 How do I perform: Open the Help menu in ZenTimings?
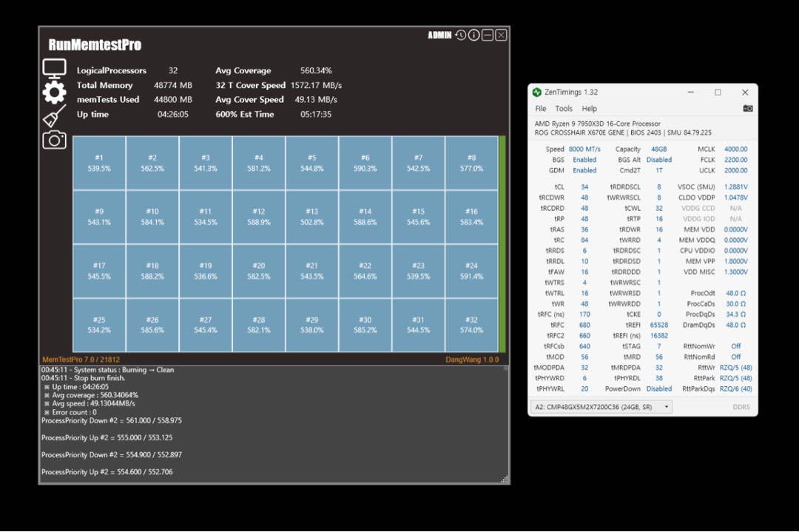[x=589, y=109]
